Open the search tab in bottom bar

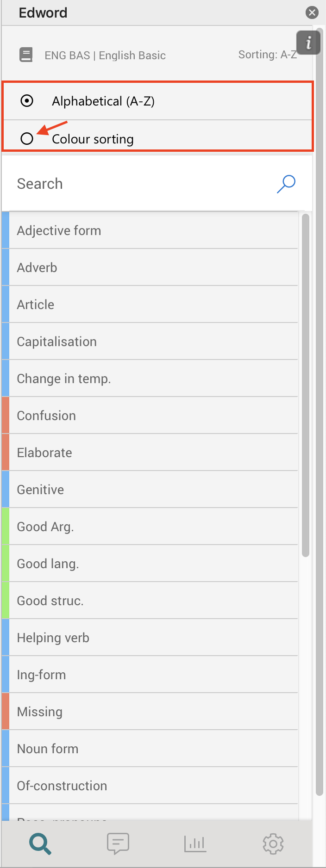tap(40, 843)
